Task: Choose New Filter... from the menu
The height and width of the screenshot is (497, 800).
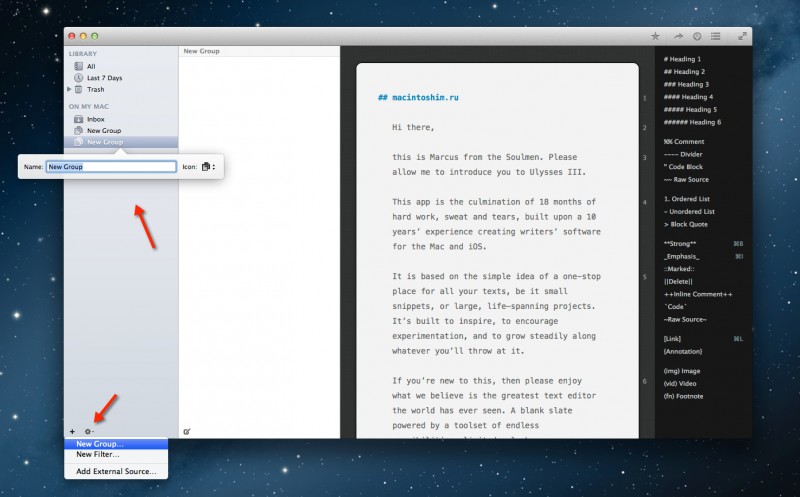Action: click(98, 454)
